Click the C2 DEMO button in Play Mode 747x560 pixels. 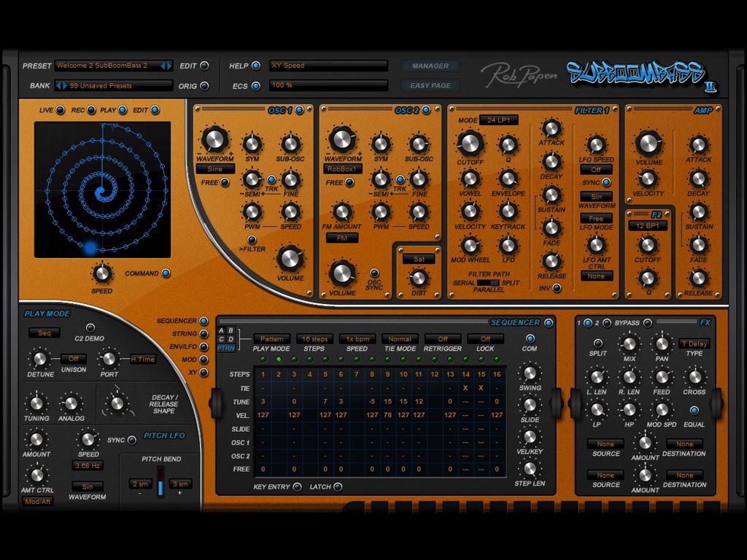coord(90,327)
